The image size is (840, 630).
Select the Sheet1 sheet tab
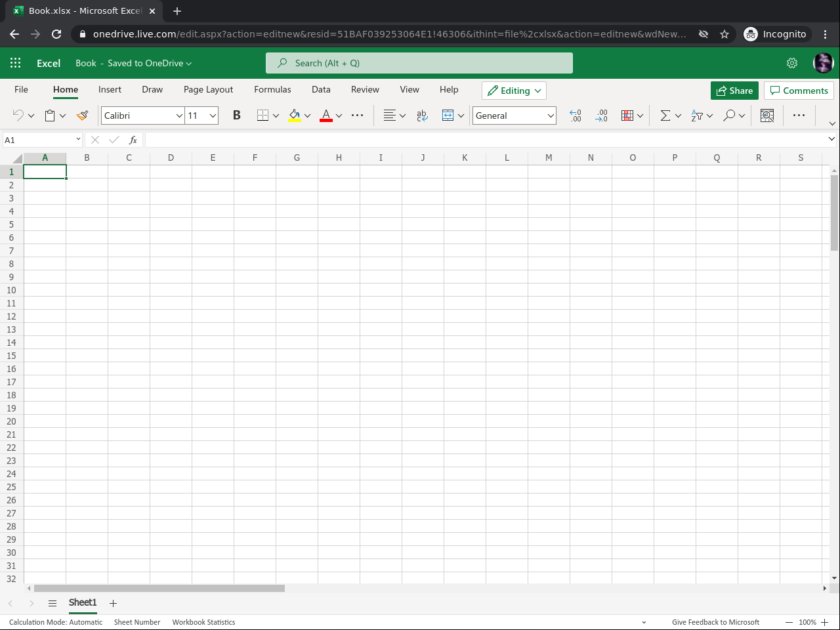click(83, 603)
